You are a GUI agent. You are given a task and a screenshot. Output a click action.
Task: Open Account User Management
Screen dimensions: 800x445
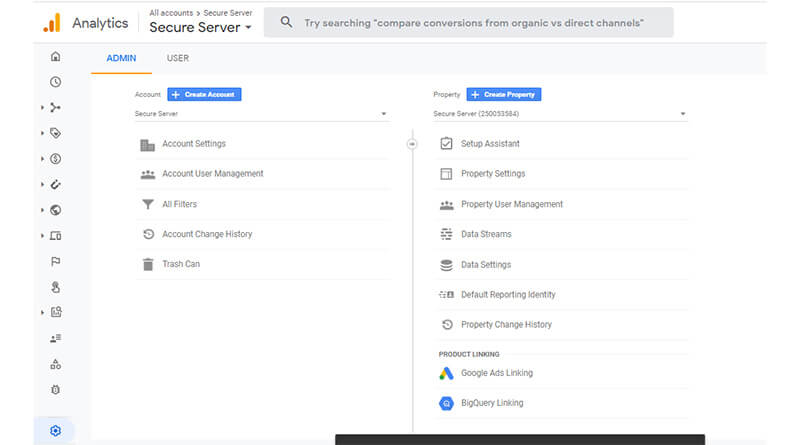tap(213, 174)
